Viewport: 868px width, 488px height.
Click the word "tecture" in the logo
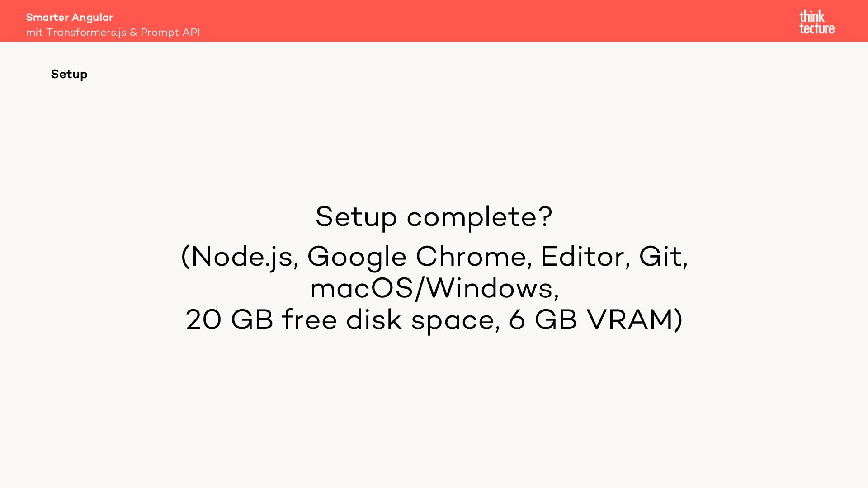coord(817,28)
